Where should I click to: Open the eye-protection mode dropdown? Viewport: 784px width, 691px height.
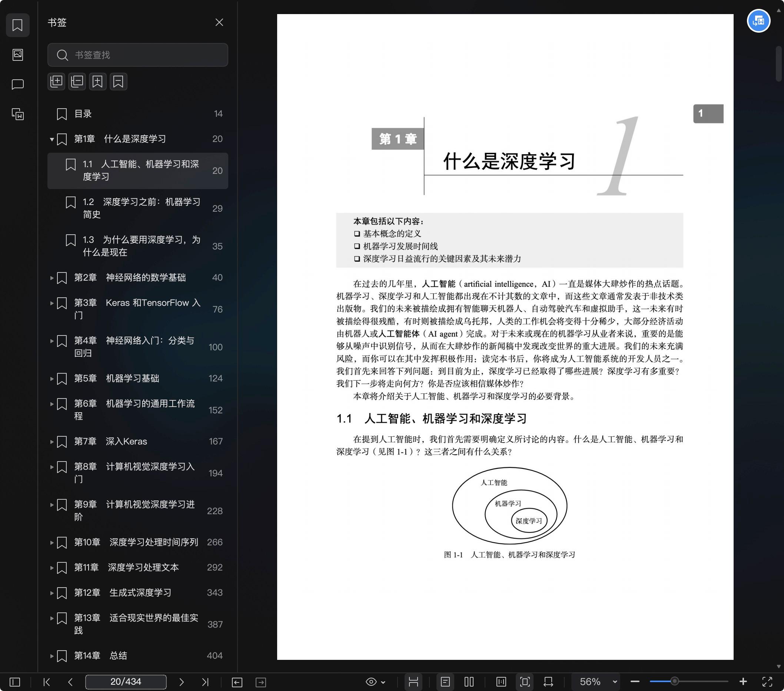375,682
